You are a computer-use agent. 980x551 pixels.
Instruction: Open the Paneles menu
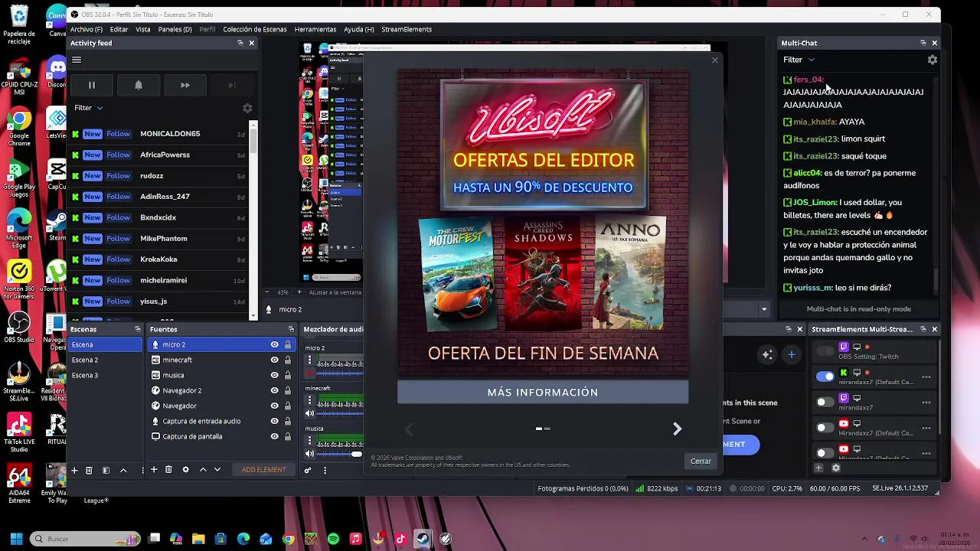pos(175,29)
